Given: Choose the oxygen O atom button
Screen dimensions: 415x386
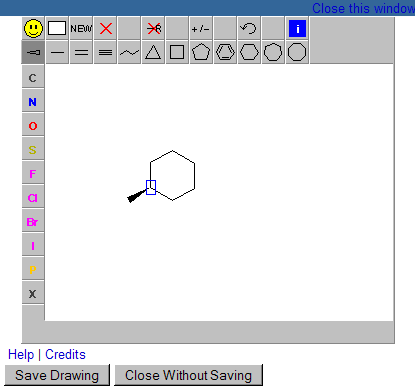Looking at the screenshot, I should pos(33,125).
